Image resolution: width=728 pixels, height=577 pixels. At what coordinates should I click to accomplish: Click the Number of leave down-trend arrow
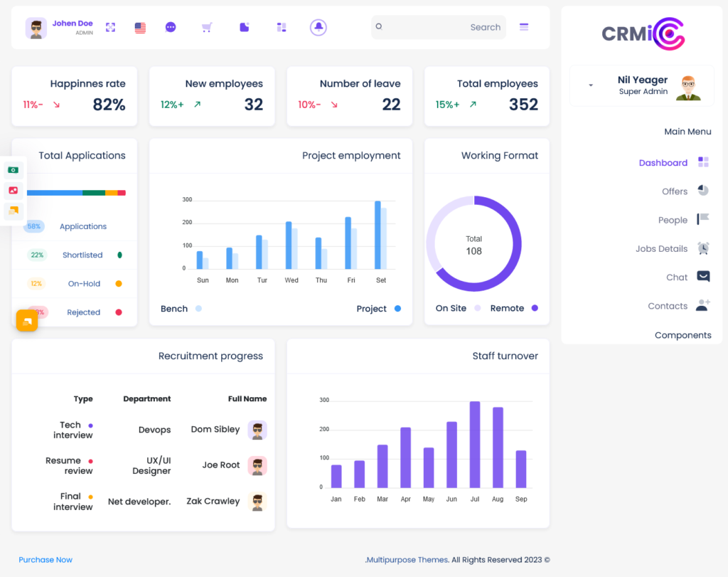point(334,105)
